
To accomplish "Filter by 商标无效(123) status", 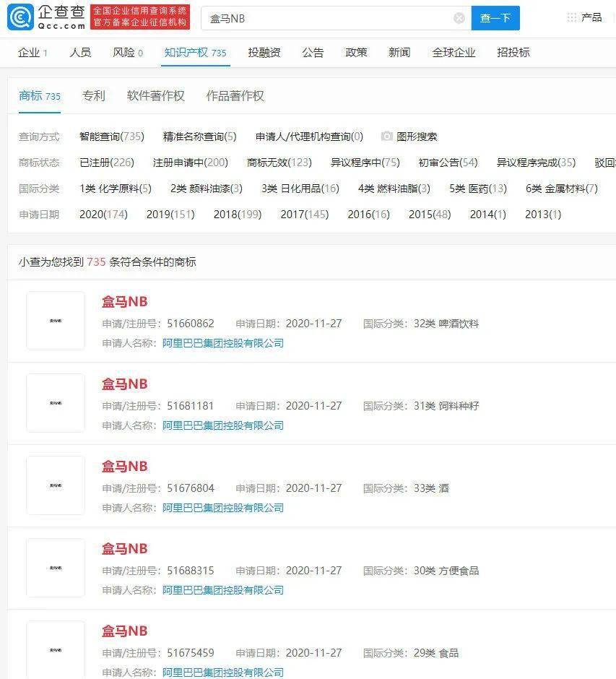I will [279, 163].
